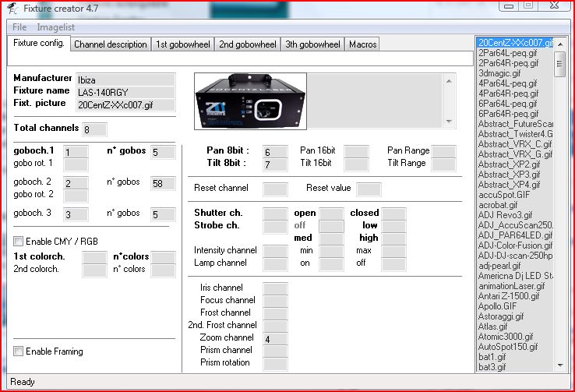Open the File menu
The image size is (575, 392).
19,27
